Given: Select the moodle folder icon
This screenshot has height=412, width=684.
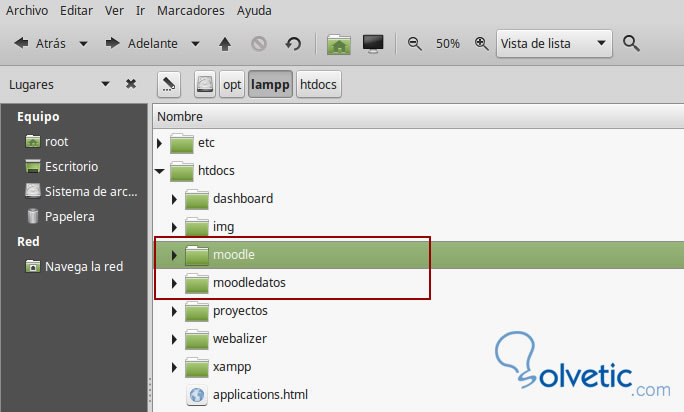Looking at the screenshot, I should [197, 255].
